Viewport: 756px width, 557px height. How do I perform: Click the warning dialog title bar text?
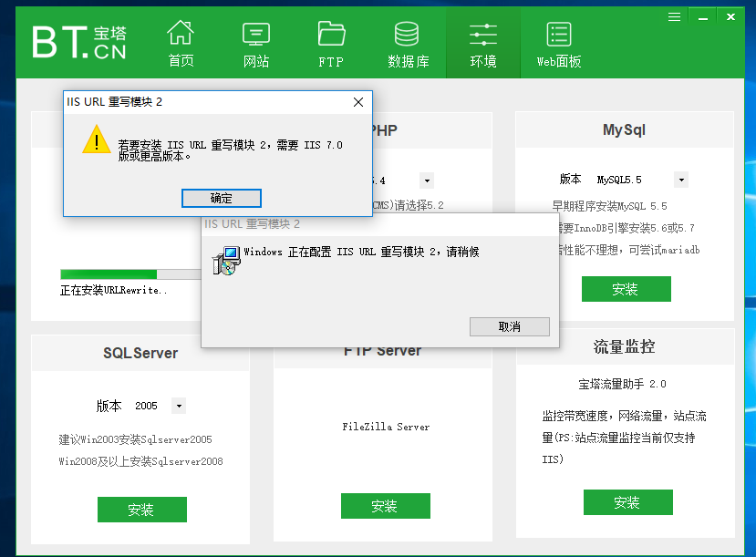(x=114, y=102)
